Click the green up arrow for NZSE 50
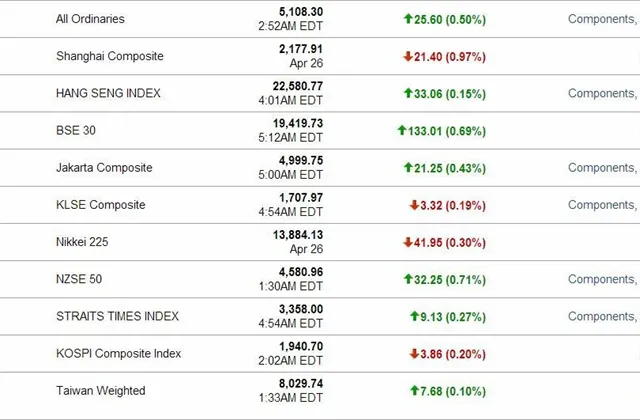 click(x=408, y=279)
